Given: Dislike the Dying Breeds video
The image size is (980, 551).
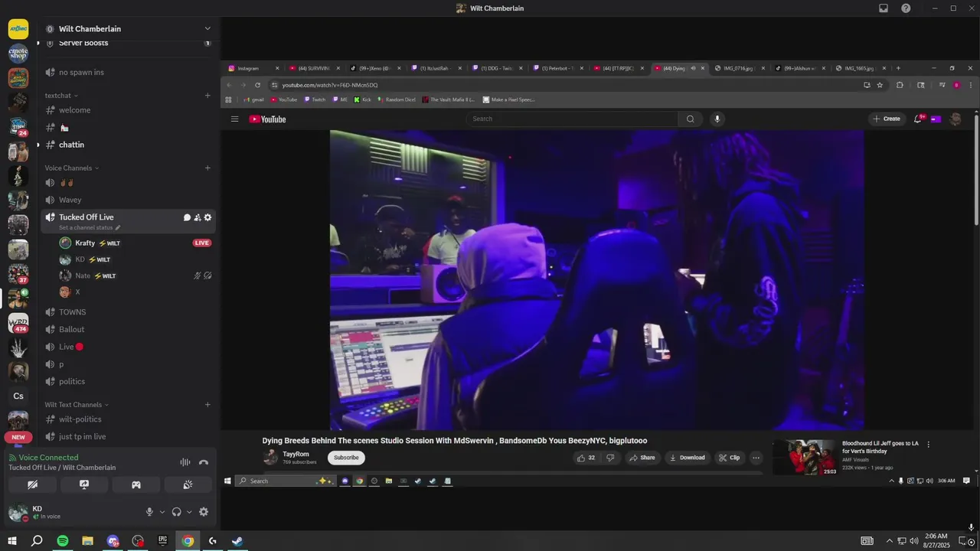Looking at the screenshot, I should click(x=610, y=458).
